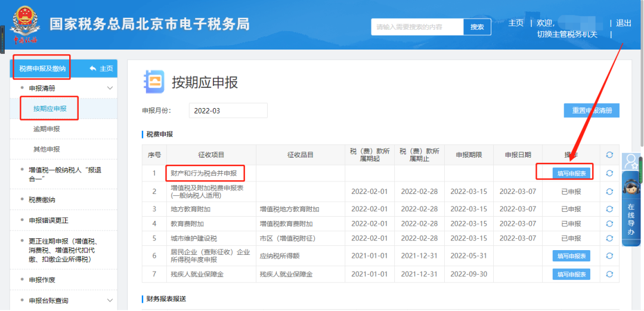Screen dimensions: 644x311
Task: Click 已申报 status in 城市维护建设税 row
Action: (571, 238)
